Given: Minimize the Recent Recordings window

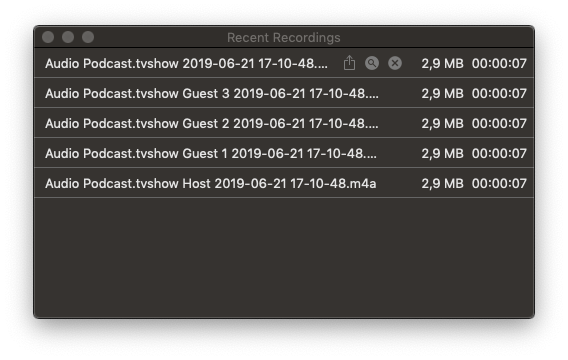Looking at the screenshot, I should tap(68, 37).
